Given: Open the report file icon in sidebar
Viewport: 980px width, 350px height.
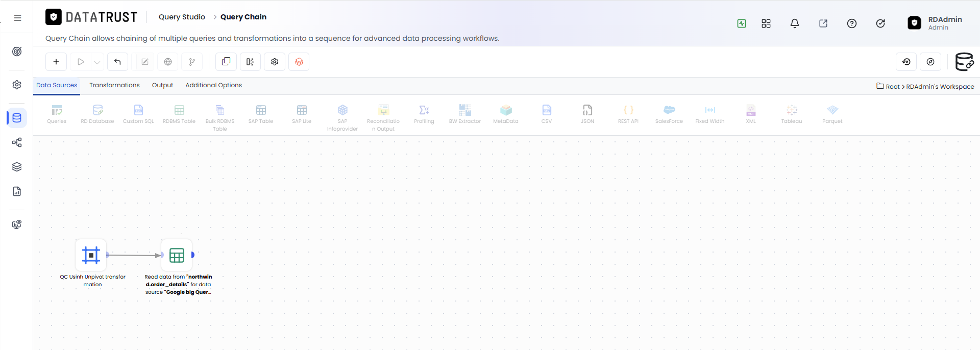Looking at the screenshot, I should point(17,191).
